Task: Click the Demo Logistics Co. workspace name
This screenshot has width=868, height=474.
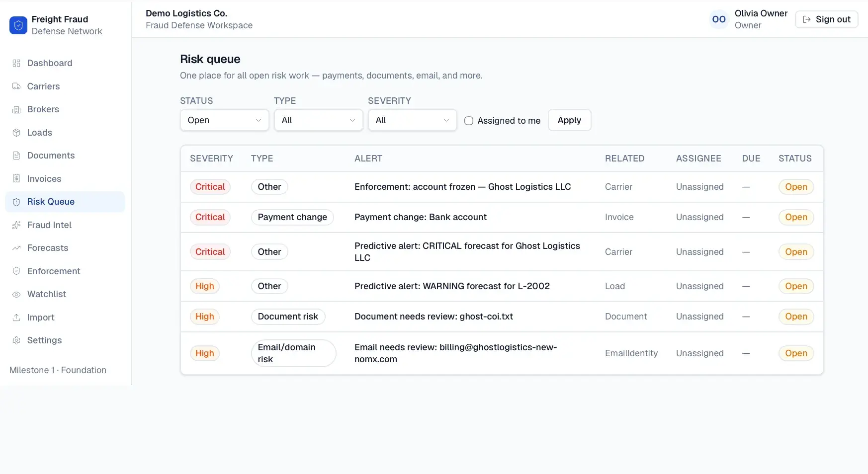Action: point(186,13)
